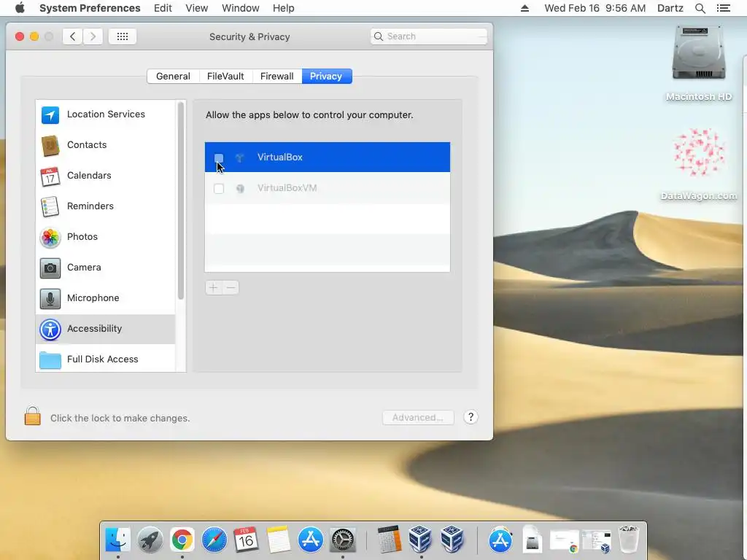747x560 pixels.
Task: Open the help question mark button
Action: [471, 417]
